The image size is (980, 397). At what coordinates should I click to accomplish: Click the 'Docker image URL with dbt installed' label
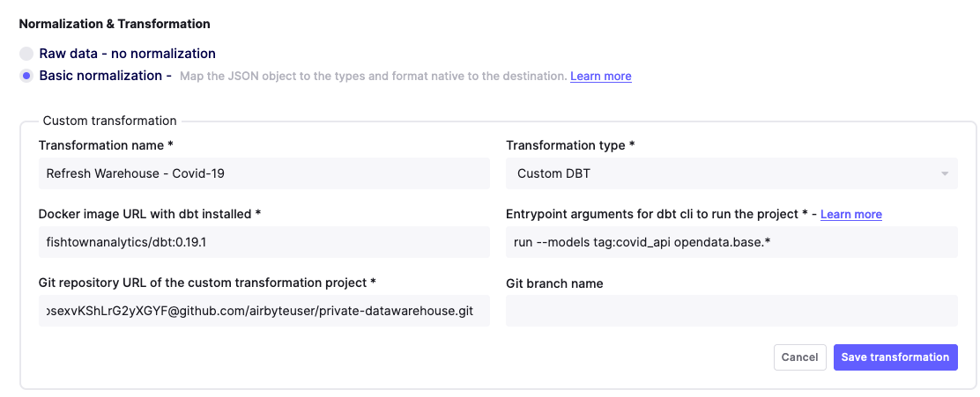(150, 214)
